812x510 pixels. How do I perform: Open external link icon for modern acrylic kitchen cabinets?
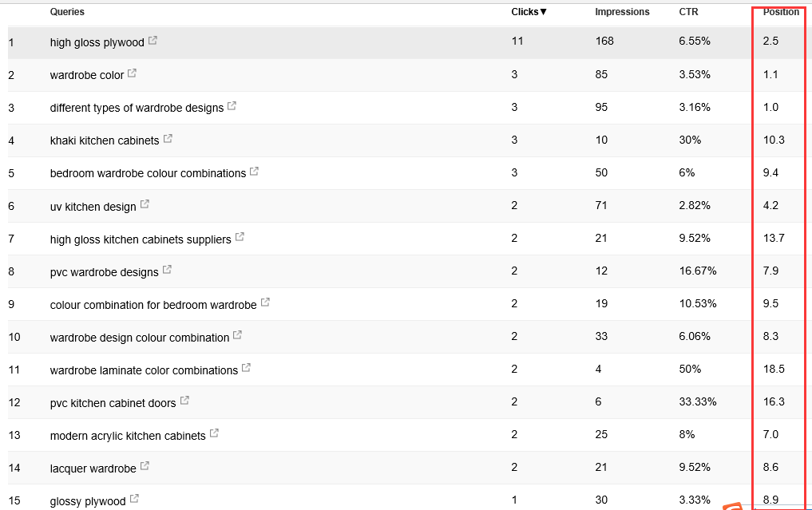tap(215, 433)
